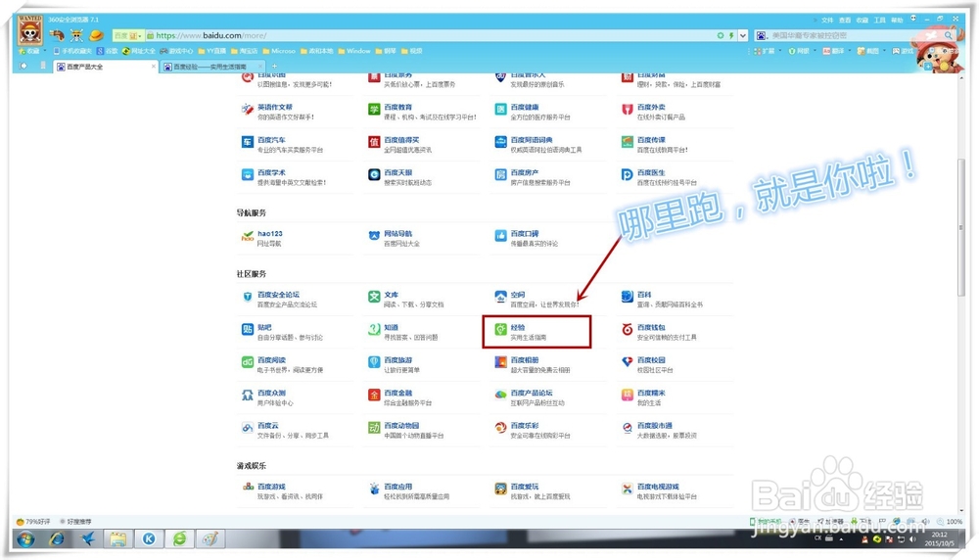Expand the address bar history dropdown
979x560 pixels.
pyautogui.click(x=743, y=35)
